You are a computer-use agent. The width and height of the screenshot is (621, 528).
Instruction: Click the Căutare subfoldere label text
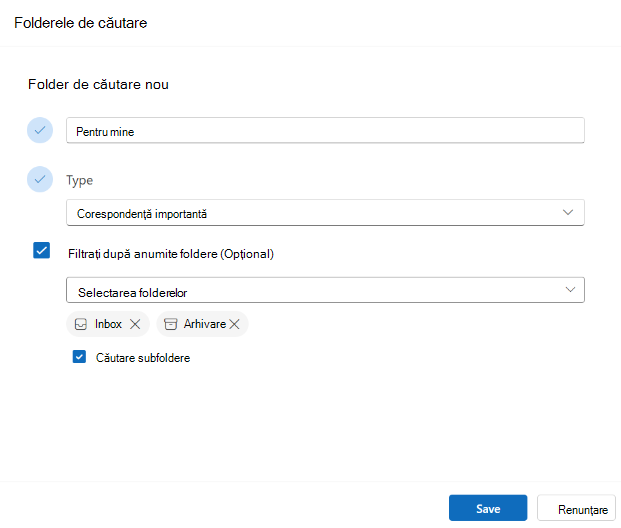[x=143, y=358]
